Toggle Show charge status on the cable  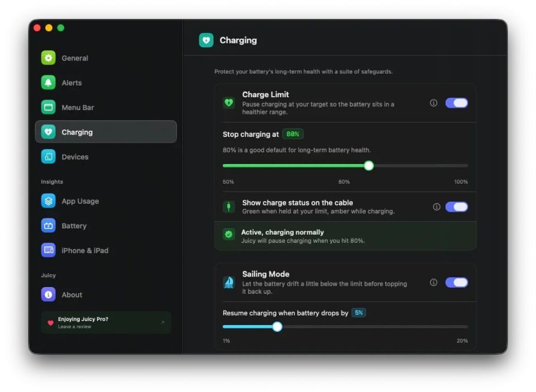456,207
